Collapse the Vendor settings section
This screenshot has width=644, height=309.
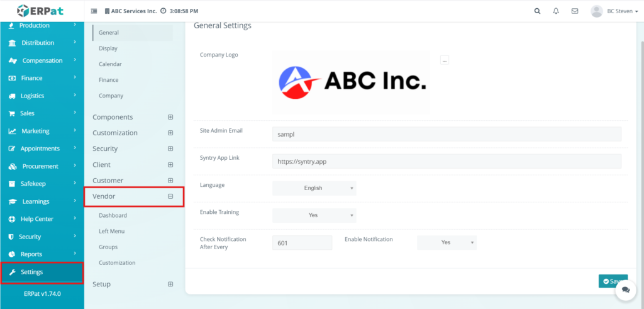click(170, 196)
